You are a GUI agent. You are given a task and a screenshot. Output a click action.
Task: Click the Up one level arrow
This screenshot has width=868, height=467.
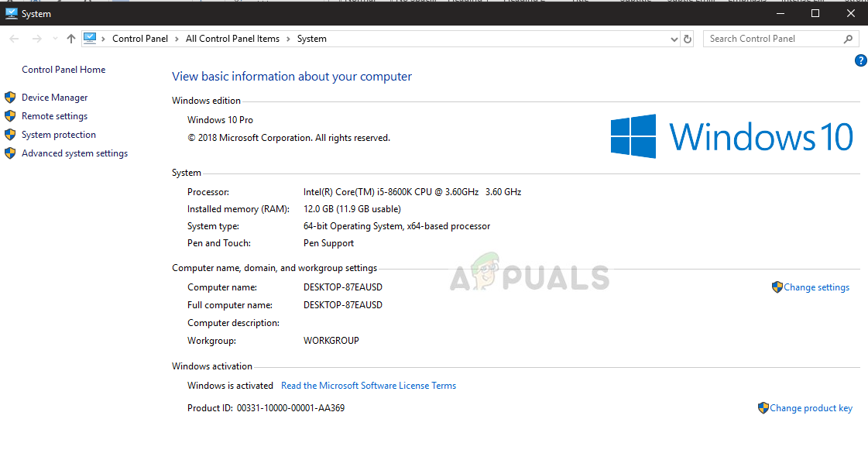pyautogui.click(x=71, y=39)
